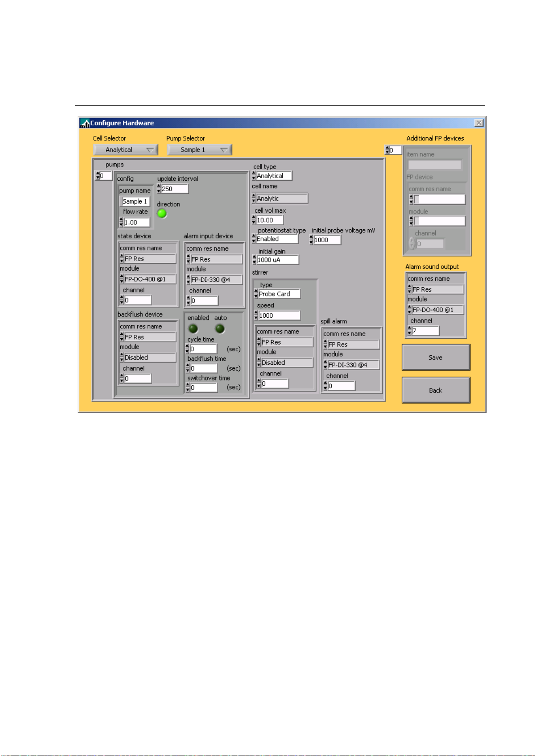This screenshot has width=535, height=756.
Task: Toggle the backflush auto LED
Action: [x=220, y=329]
